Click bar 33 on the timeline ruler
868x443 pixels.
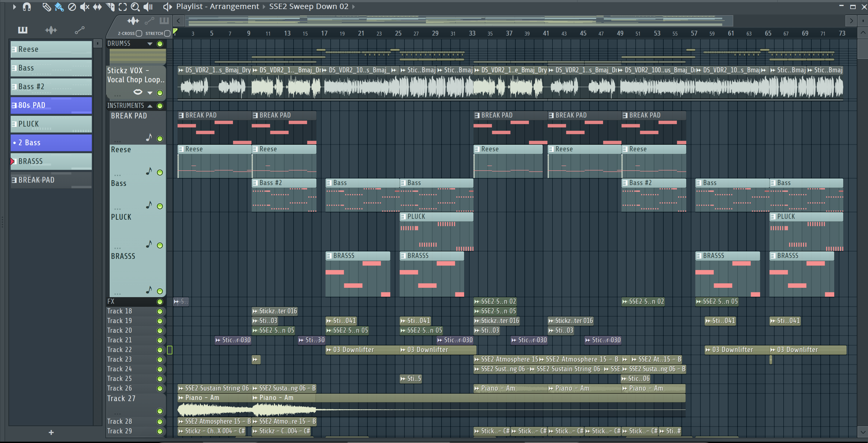(x=472, y=33)
